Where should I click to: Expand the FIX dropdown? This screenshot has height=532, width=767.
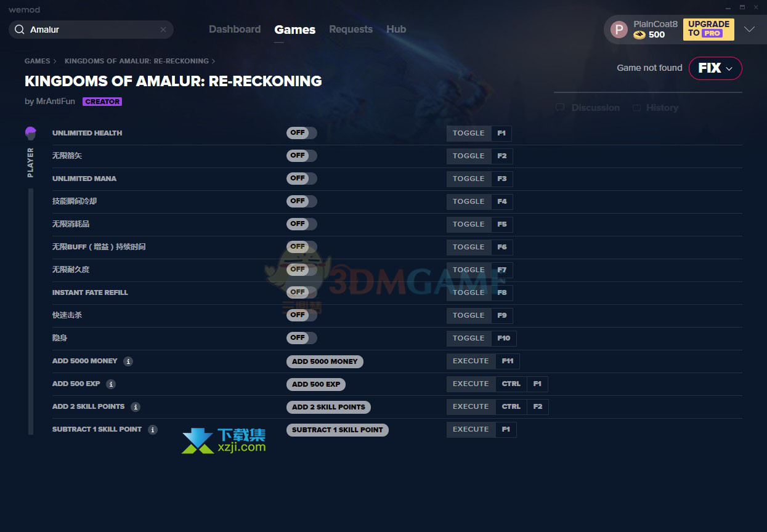pos(715,68)
